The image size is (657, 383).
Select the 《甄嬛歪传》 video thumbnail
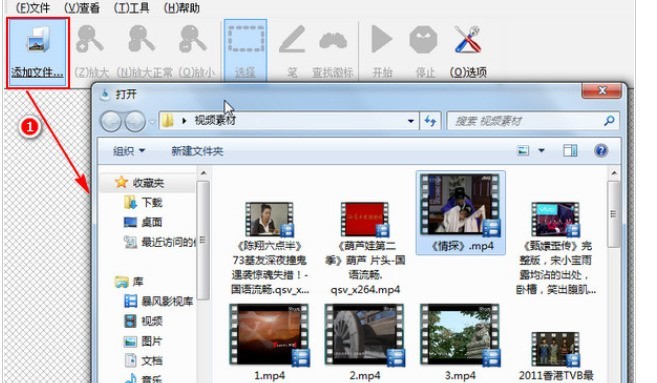(x=556, y=220)
